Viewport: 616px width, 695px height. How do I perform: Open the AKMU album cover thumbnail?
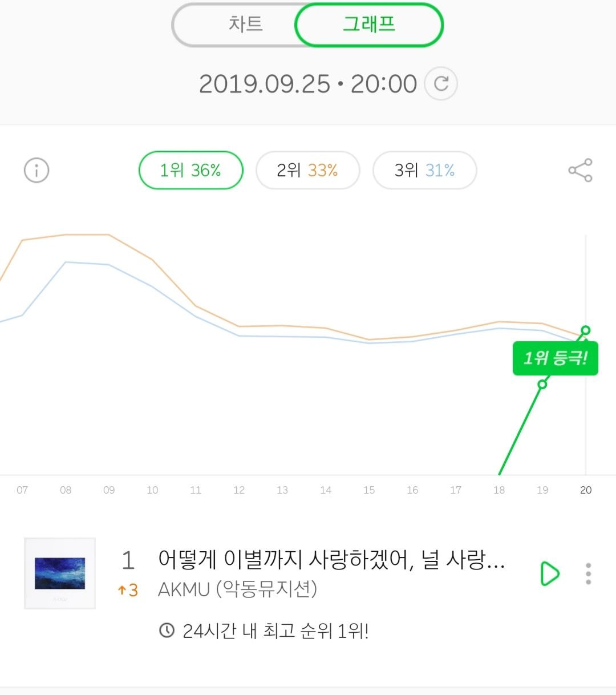click(x=60, y=573)
